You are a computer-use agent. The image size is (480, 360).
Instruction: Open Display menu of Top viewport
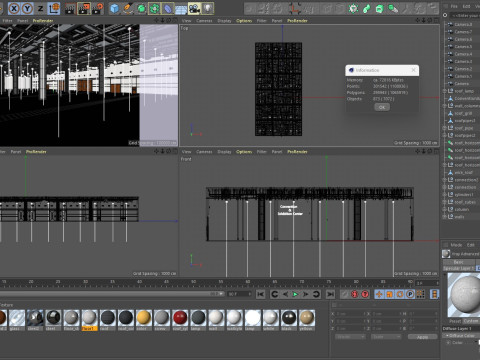click(x=224, y=21)
